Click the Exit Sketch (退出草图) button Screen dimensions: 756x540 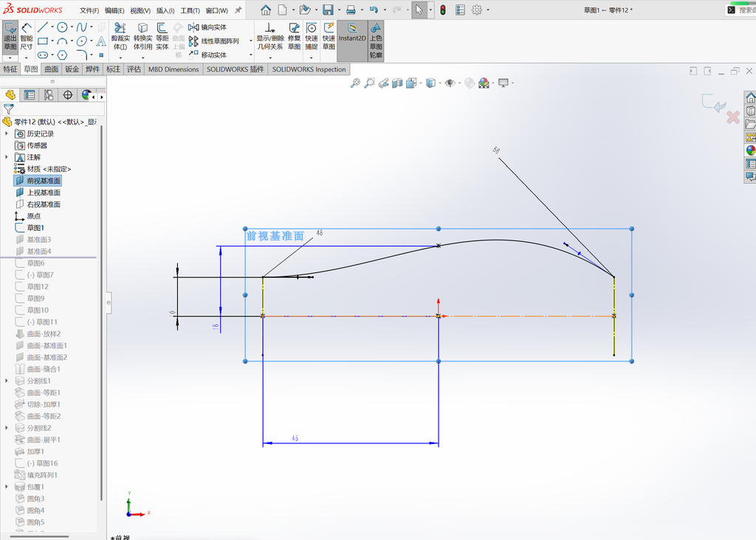click(x=10, y=37)
